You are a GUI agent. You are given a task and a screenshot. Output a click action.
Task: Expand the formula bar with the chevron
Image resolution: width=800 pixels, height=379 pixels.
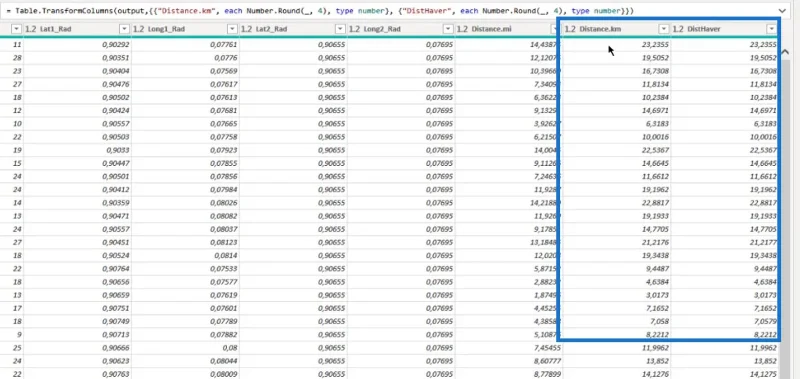pos(782,10)
